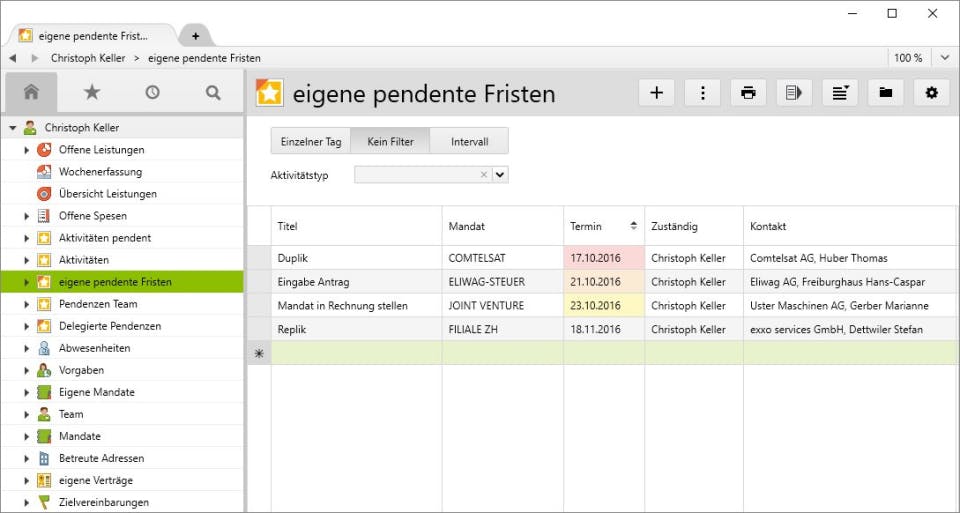Open the list view options icon
This screenshot has height=513, width=960.
tap(840, 93)
